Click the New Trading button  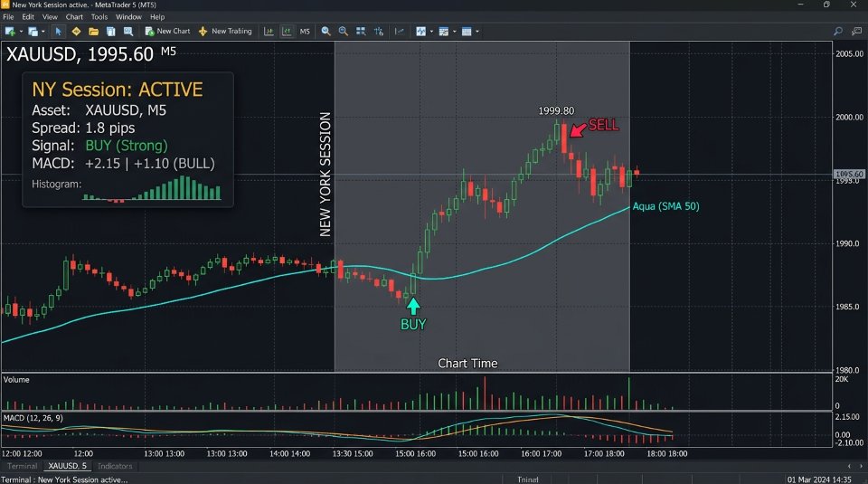[225, 32]
